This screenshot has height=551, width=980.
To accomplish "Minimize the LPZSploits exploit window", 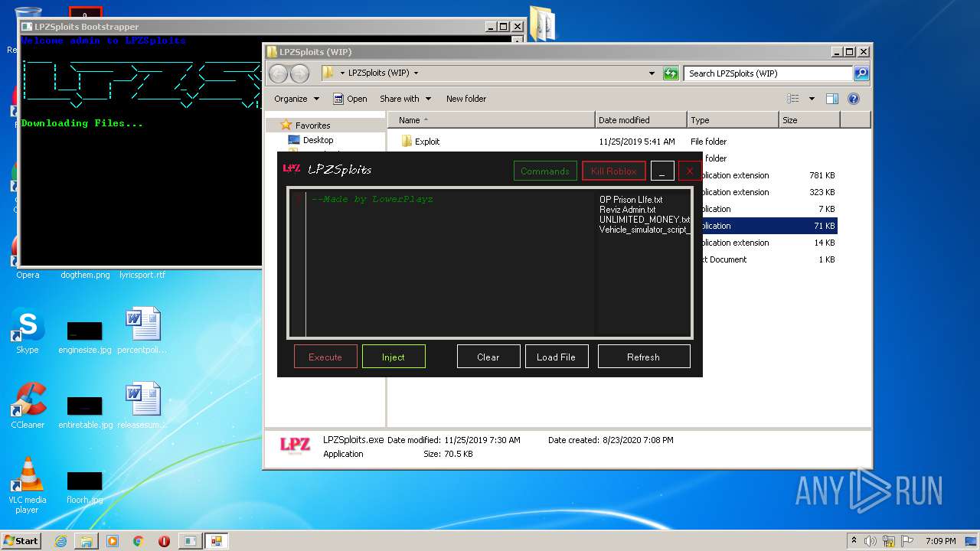I will point(662,171).
